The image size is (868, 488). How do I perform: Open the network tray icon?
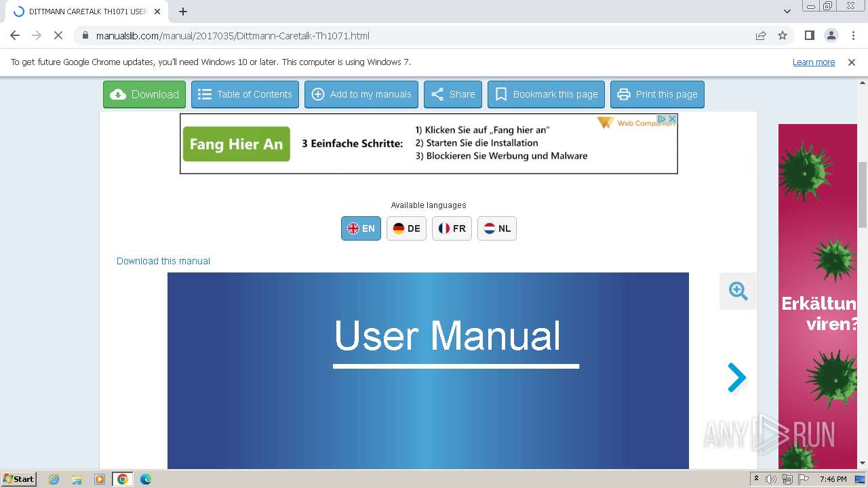(787, 479)
